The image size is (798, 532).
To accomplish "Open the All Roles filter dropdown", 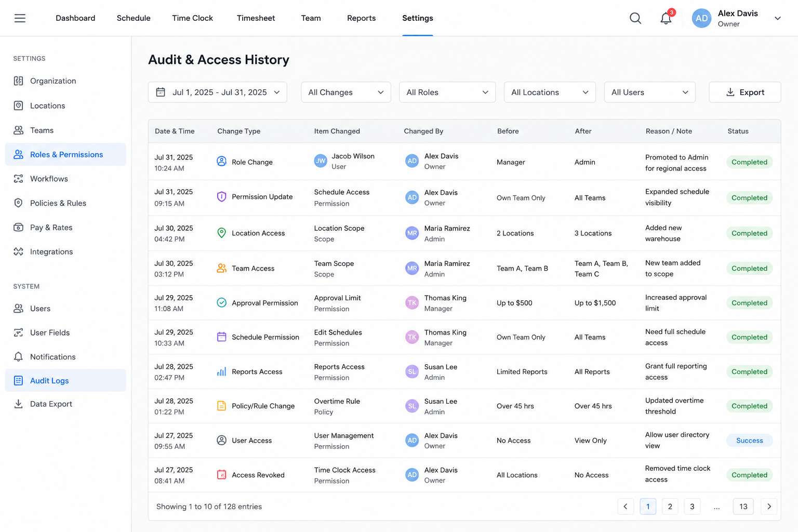I will [x=447, y=92].
